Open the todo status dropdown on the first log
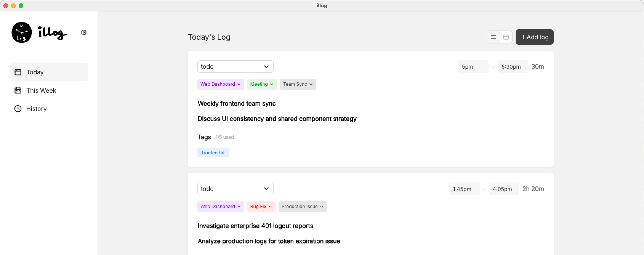Viewport: 644px width, 255px height. (235, 66)
